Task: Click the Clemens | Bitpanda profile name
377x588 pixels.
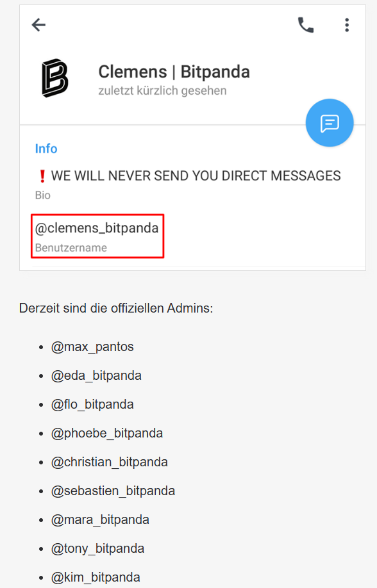Action: pyautogui.click(x=174, y=72)
